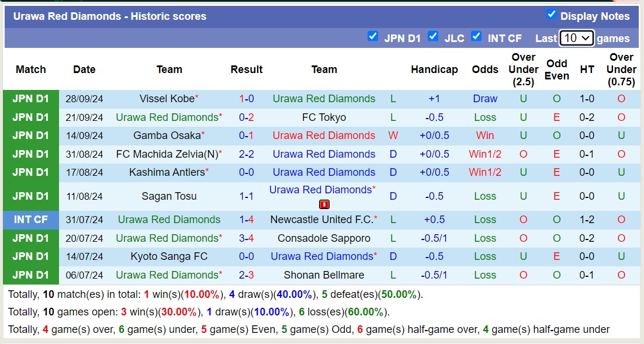Screen dimensions: 644x344
Task: Uncheck the JLC competition filter
Action: [x=434, y=36]
